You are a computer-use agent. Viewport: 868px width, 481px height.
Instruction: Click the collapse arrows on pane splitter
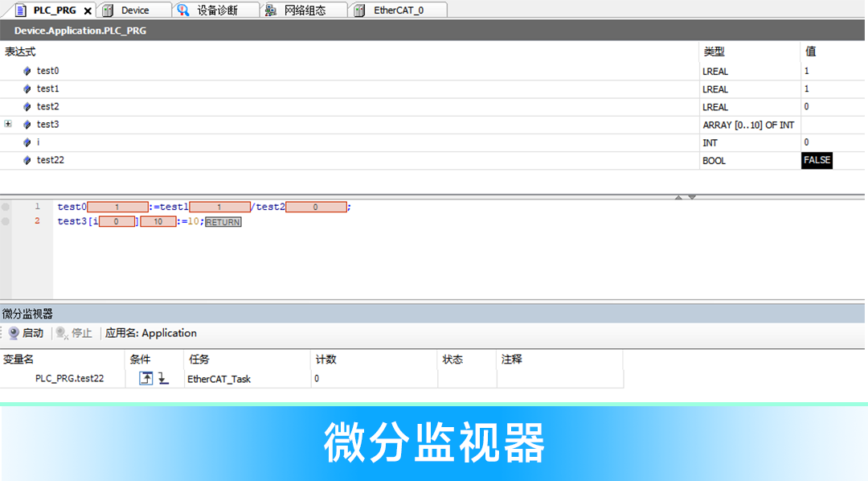[x=685, y=197]
